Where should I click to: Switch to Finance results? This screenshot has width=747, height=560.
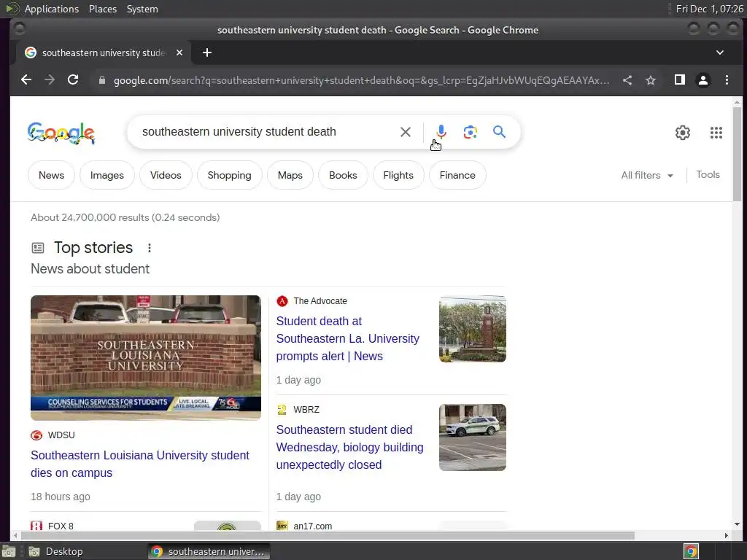point(457,175)
